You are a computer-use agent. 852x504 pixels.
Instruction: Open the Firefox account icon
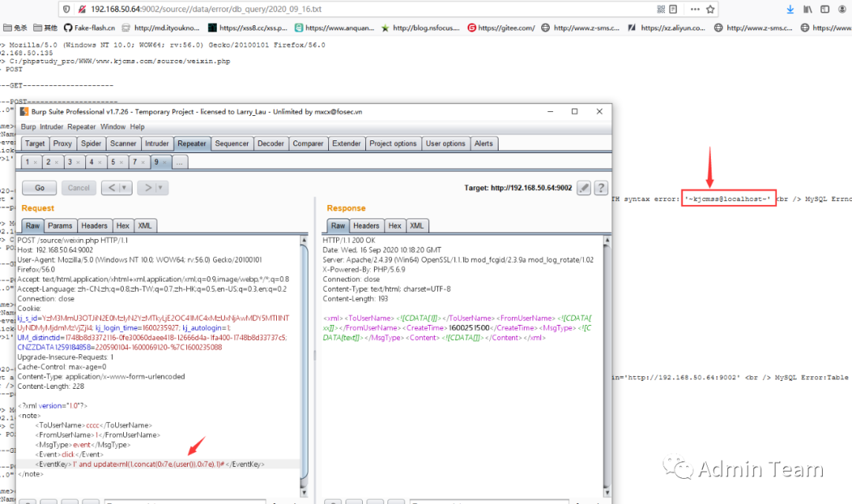tap(843, 9)
